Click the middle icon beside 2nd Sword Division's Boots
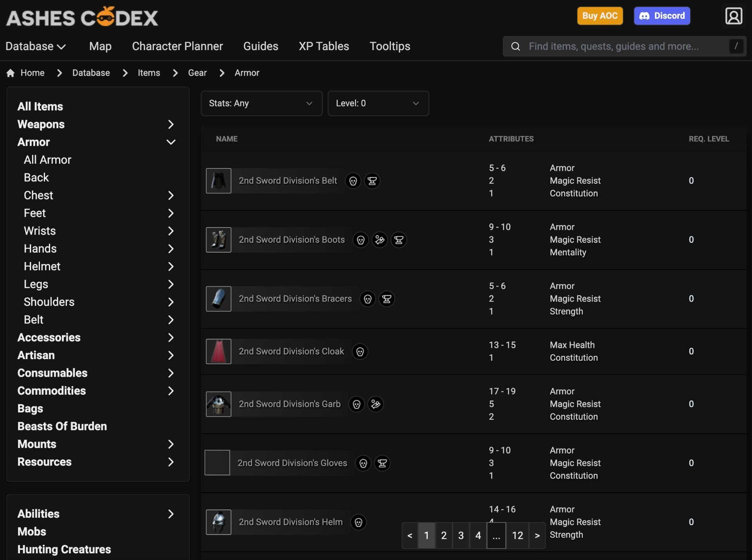 [380, 240]
